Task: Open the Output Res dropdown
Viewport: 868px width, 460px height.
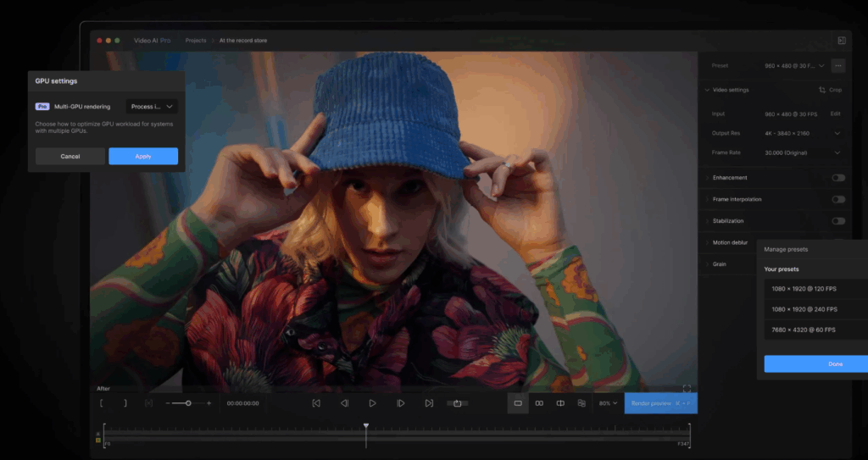Action: click(804, 133)
